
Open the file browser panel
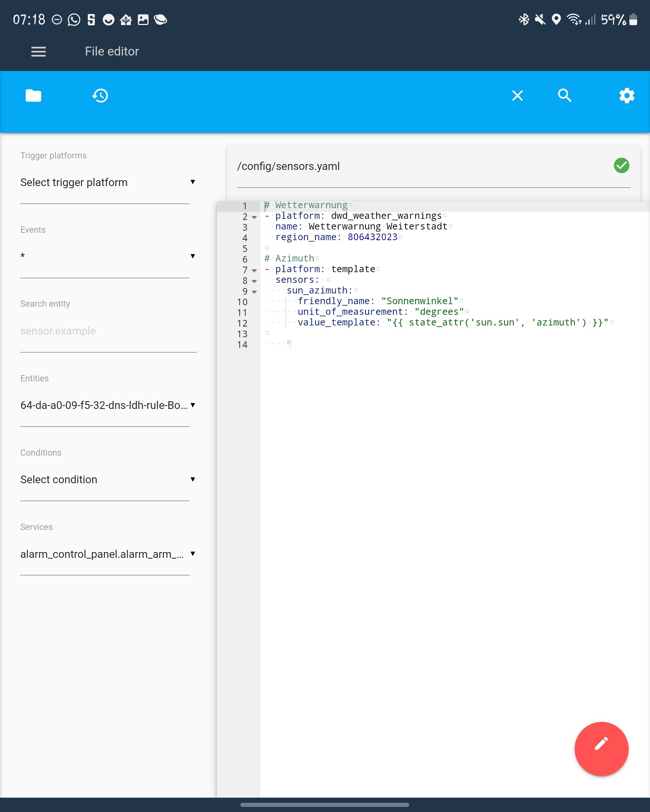(33, 95)
